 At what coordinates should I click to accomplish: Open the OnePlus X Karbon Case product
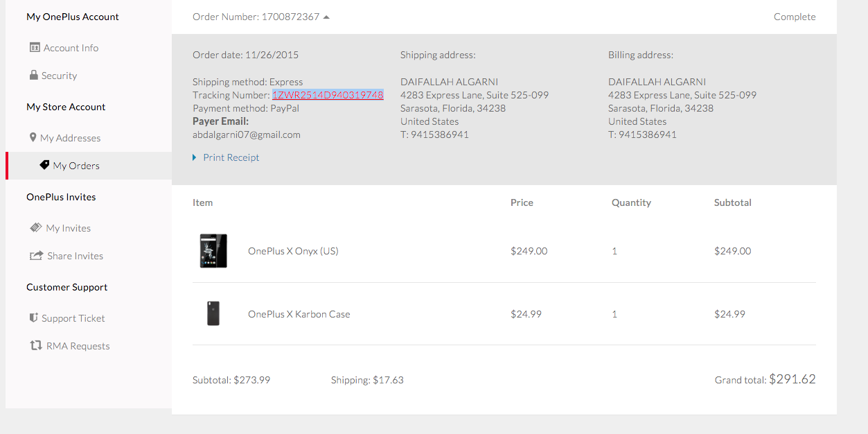click(299, 314)
